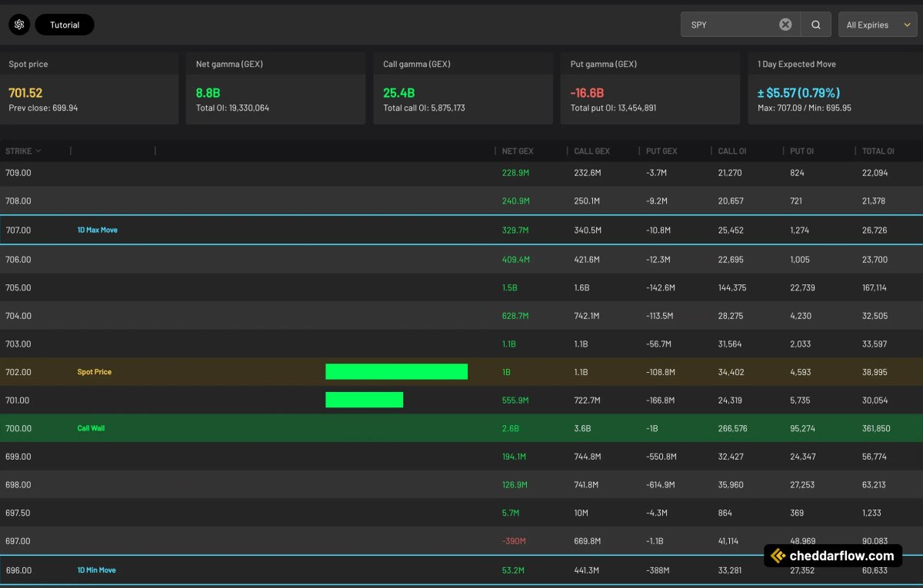Click the Call gamma 25.4B value
This screenshot has width=923, height=588.
coord(399,93)
